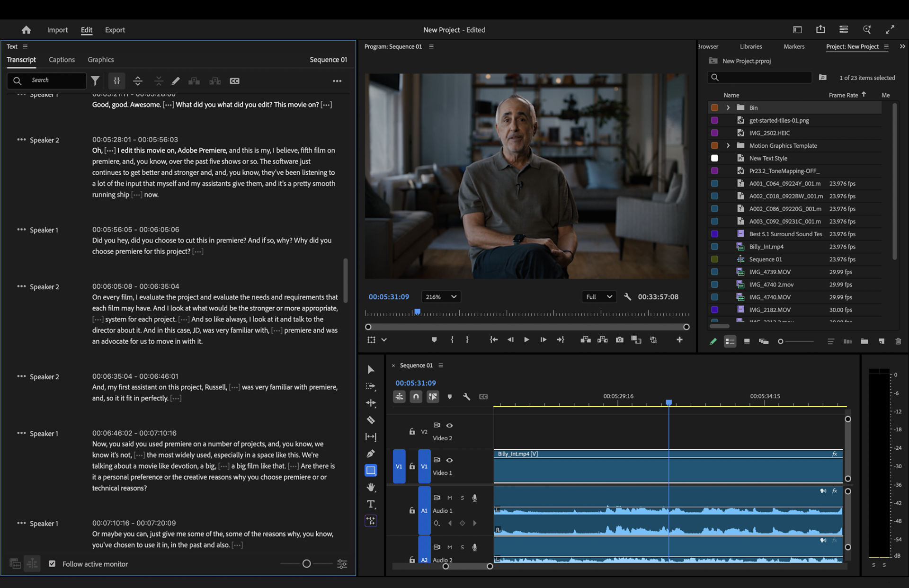Click the 00:05:31:09 timecode field
The width and height of the screenshot is (909, 588).
[389, 296]
